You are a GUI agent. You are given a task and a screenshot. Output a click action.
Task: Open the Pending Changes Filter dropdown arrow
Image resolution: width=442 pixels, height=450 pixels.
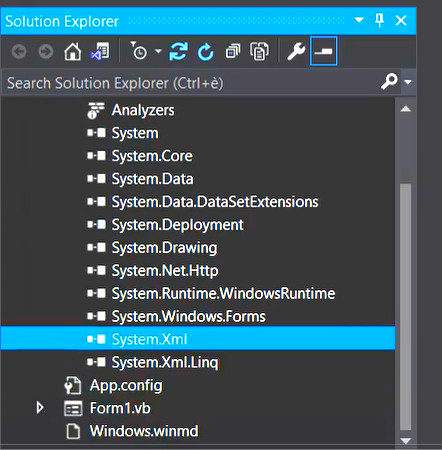tap(158, 51)
